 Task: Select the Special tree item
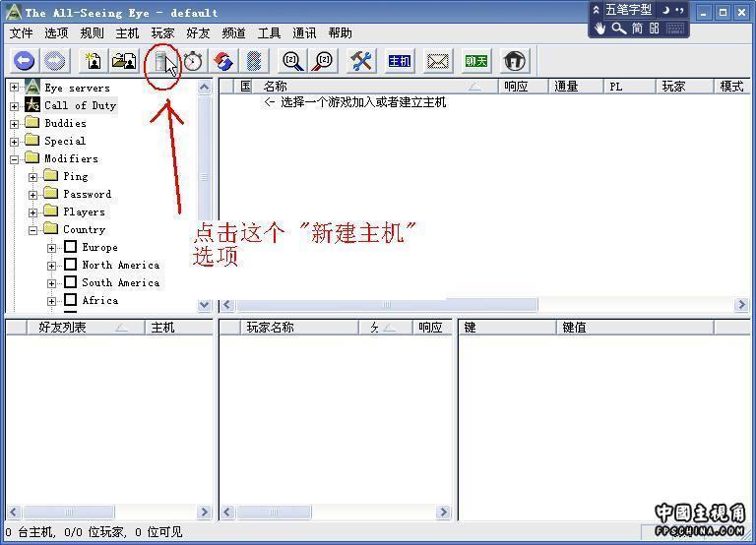point(65,141)
